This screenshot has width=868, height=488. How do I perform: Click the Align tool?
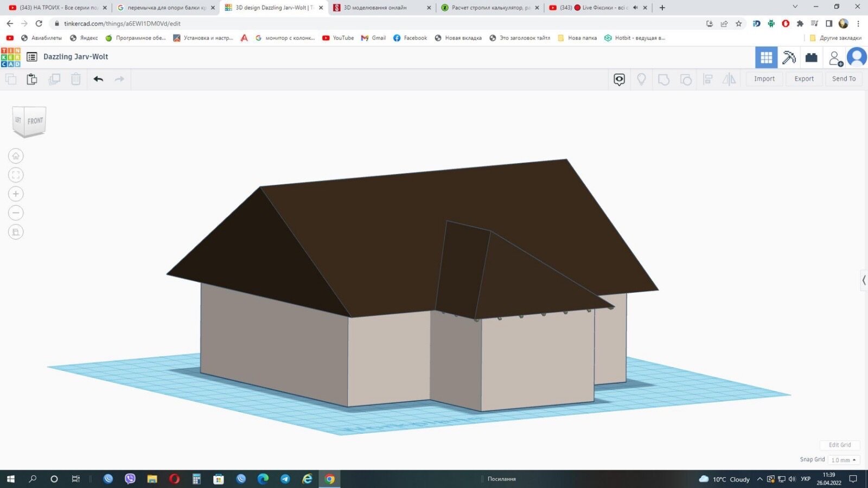point(708,80)
